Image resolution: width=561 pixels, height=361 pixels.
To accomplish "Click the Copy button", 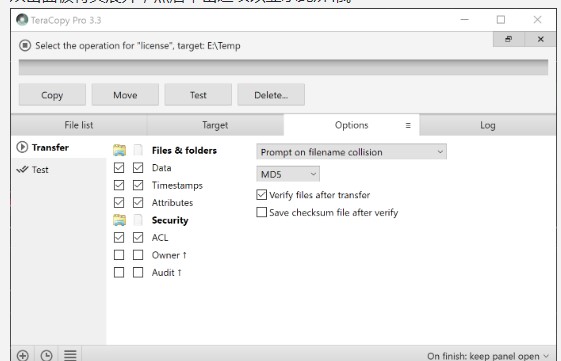I will (52, 95).
